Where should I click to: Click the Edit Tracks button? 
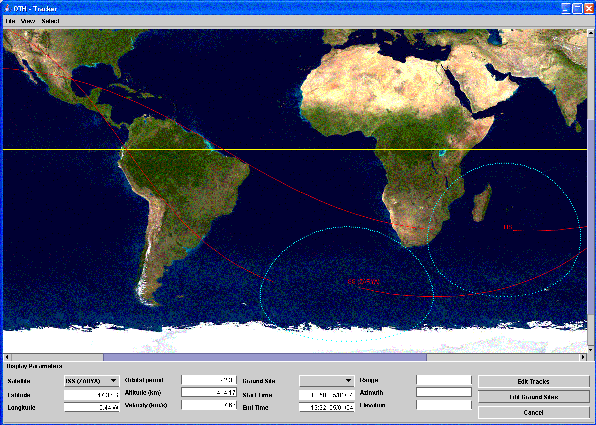[534, 381]
